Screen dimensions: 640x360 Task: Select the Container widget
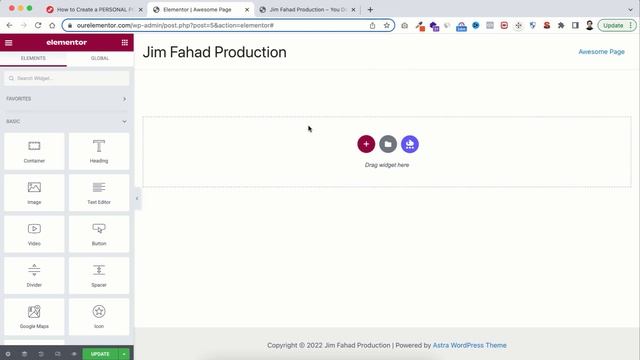click(x=34, y=151)
